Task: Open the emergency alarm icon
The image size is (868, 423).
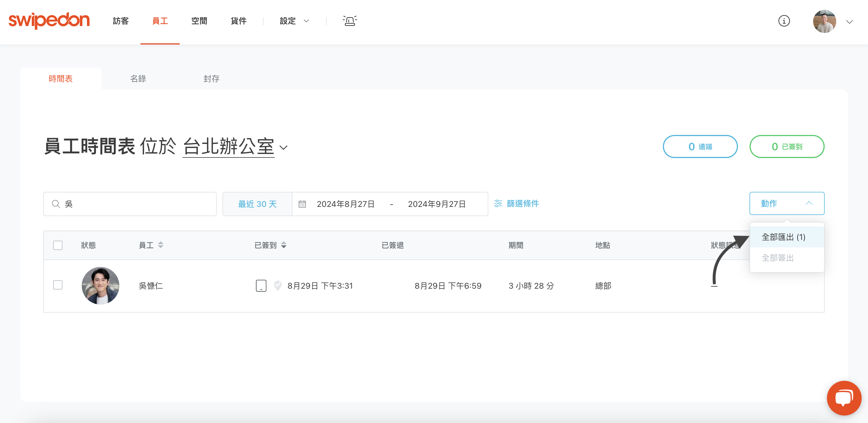Action: (349, 21)
